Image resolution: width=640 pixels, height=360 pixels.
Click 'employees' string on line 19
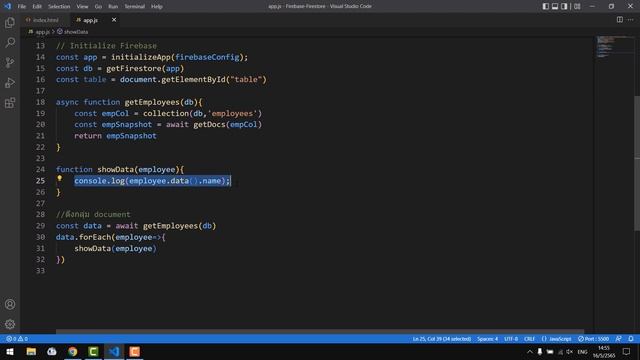[232, 113]
